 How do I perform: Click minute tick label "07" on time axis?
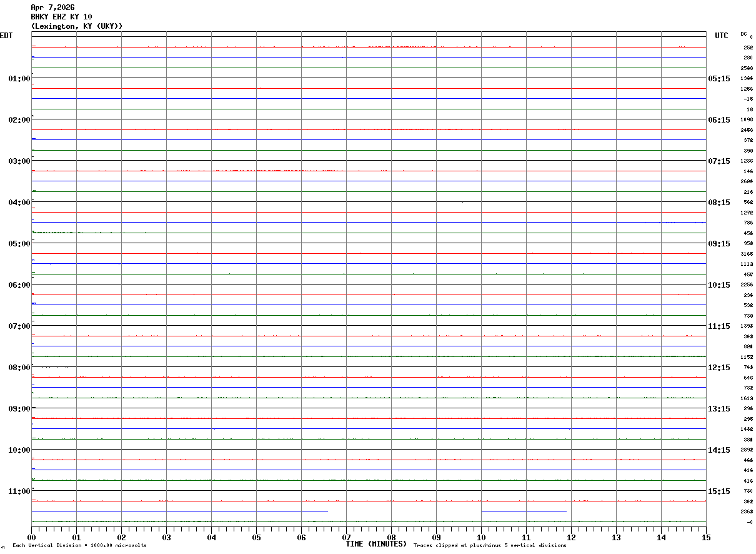[346, 537]
